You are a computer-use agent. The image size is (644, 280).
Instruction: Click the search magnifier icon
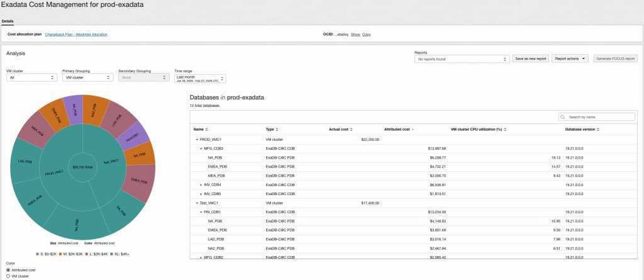563,117
